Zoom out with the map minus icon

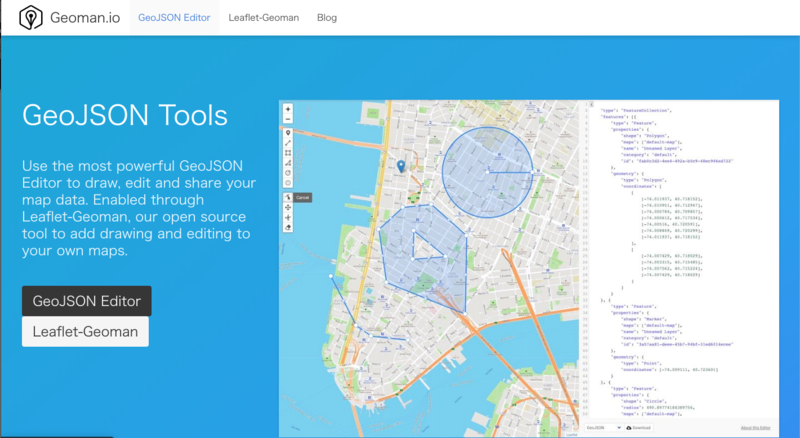click(x=288, y=119)
